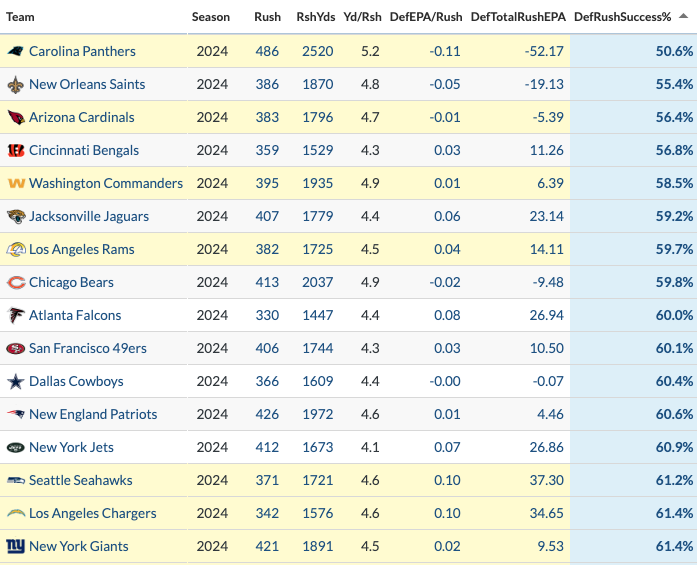Sort by the RshYds column header
Viewport: 697px width, 565px height.
click(x=316, y=17)
